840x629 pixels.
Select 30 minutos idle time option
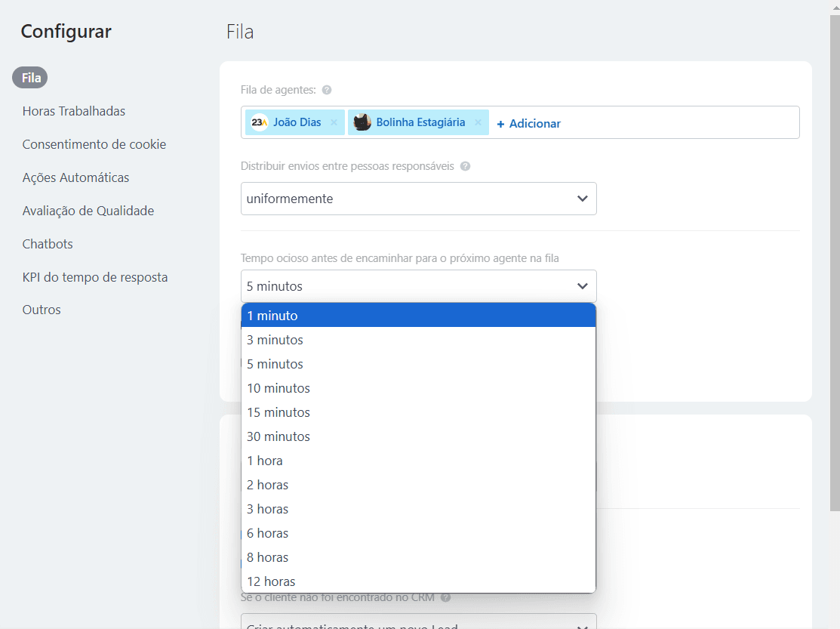tap(418, 436)
